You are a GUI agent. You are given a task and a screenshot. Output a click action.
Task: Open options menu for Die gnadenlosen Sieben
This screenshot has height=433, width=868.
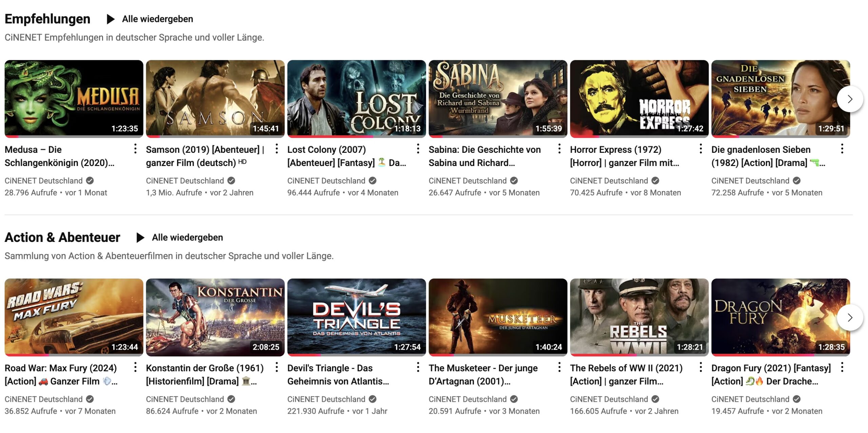click(x=842, y=149)
